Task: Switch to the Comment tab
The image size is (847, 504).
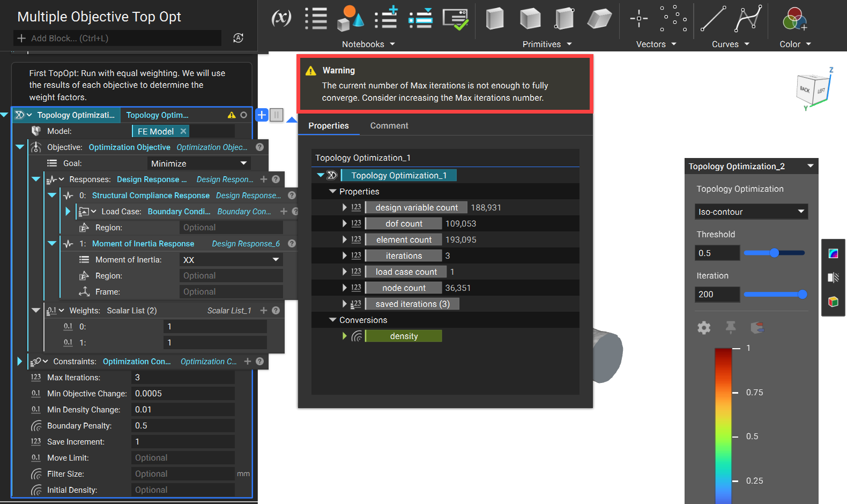Action: pyautogui.click(x=389, y=125)
